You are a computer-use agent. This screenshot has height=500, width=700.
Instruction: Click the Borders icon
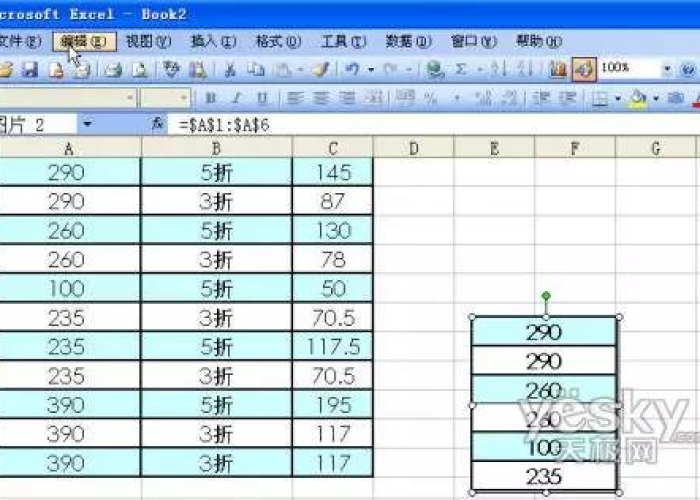coord(600,99)
